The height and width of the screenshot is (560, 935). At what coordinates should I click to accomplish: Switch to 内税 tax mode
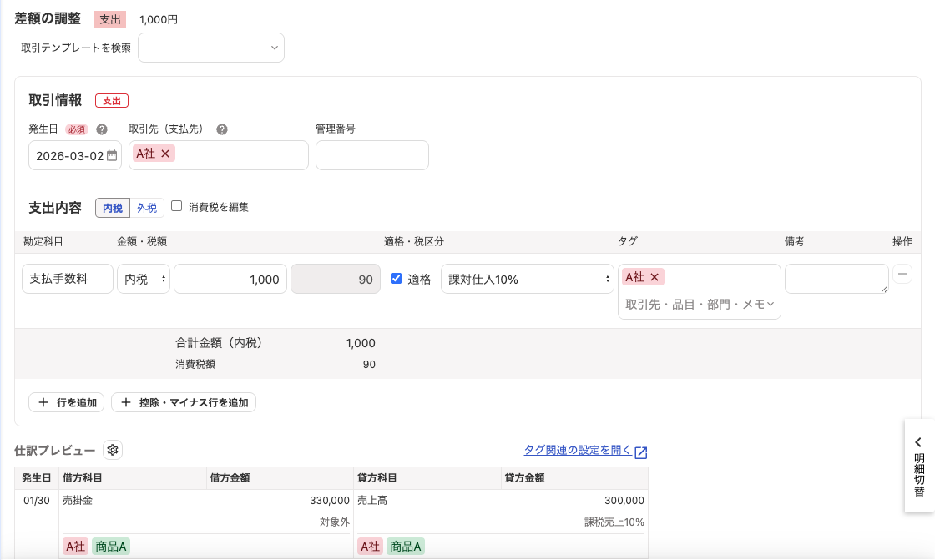[113, 208]
